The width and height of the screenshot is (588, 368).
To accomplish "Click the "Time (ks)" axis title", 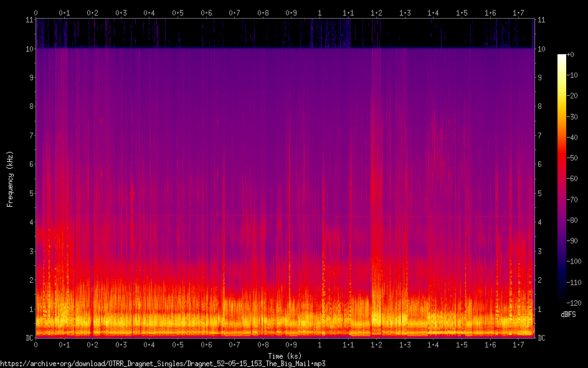I will (285, 356).
